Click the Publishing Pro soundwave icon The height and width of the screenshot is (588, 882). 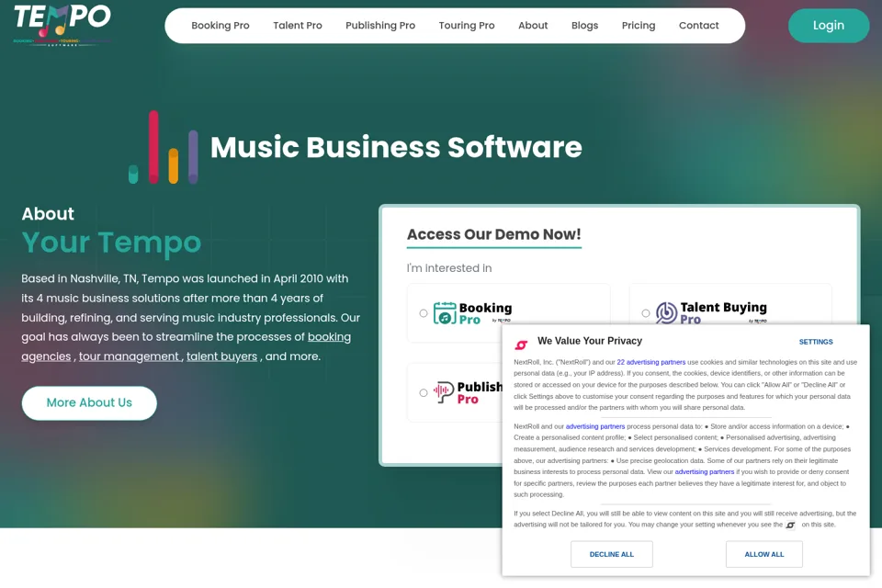[x=443, y=391]
